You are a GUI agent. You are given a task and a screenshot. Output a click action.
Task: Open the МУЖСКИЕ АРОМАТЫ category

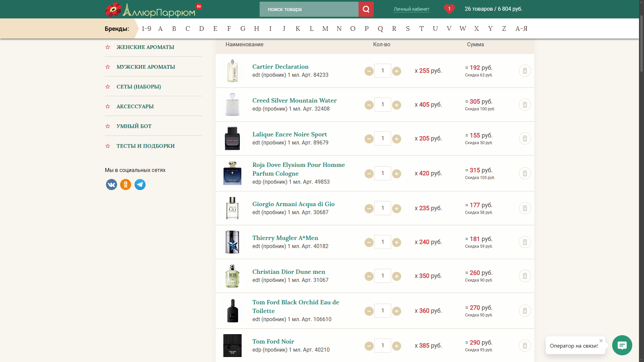pyautogui.click(x=146, y=67)
